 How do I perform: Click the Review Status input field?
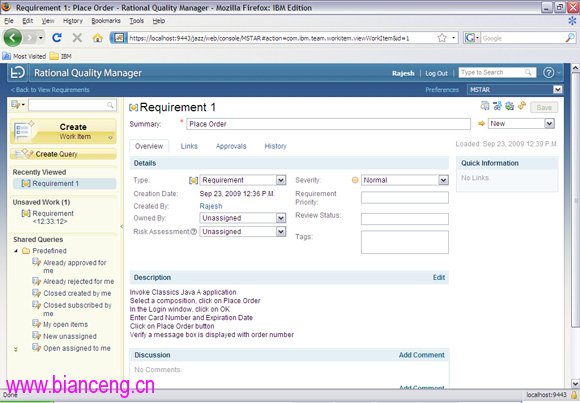click(x=405, y=219)
